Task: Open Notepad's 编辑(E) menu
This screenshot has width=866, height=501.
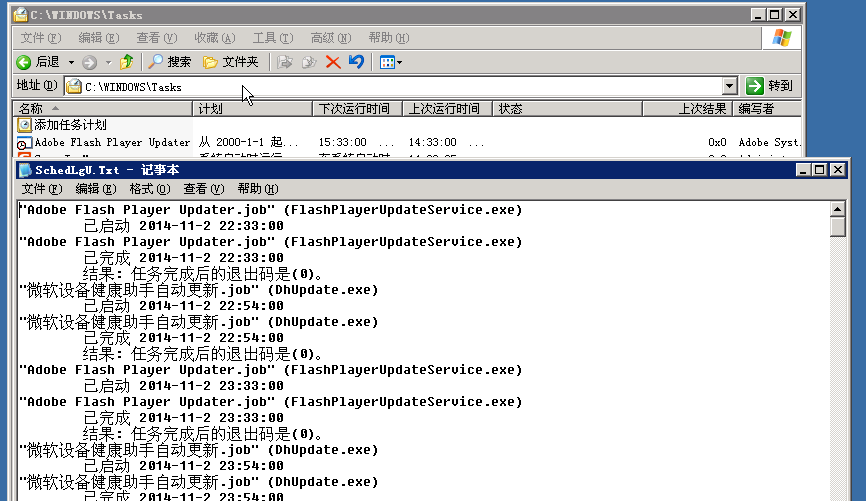Action: click(x=96, y=189)
